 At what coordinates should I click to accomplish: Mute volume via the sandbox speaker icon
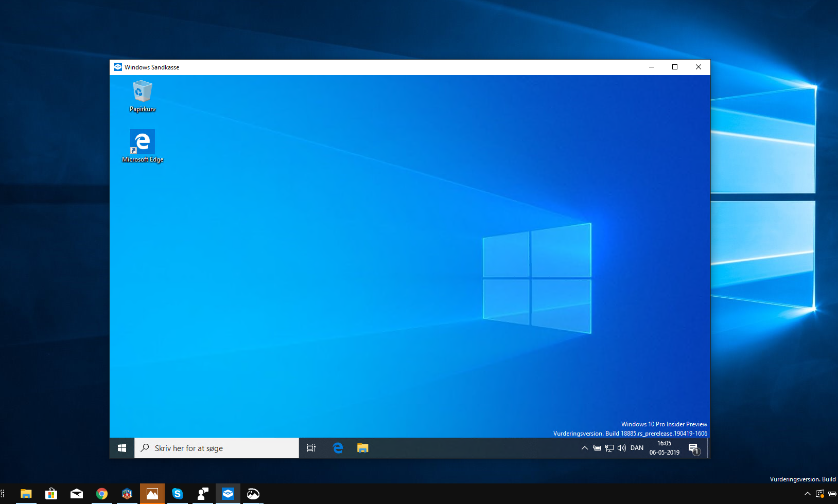point(620,447)
